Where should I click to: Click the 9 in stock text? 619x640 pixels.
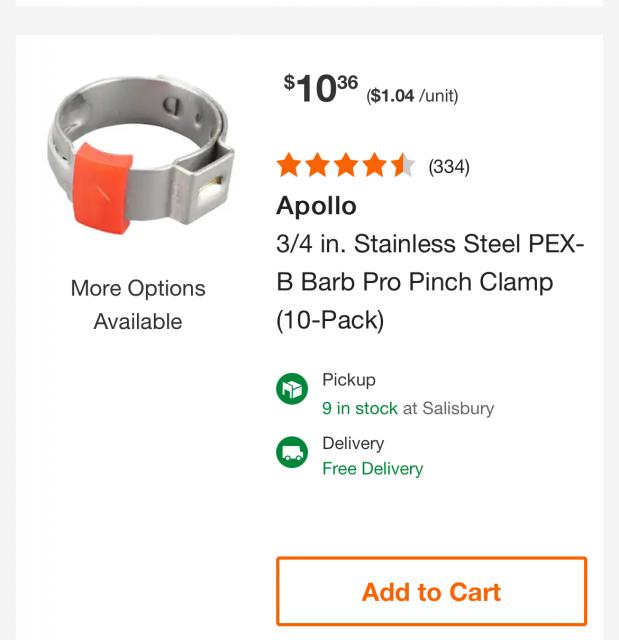[x=359, y=408]
